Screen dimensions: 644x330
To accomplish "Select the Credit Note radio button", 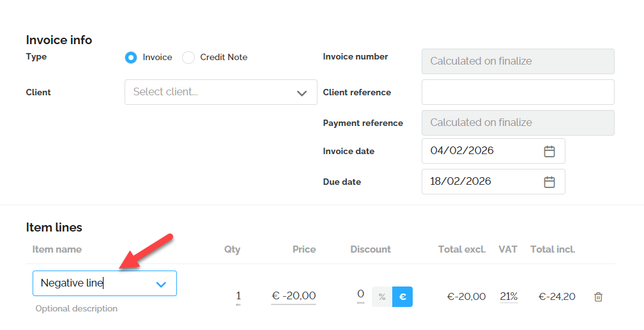I will click(x=188, y=58).
